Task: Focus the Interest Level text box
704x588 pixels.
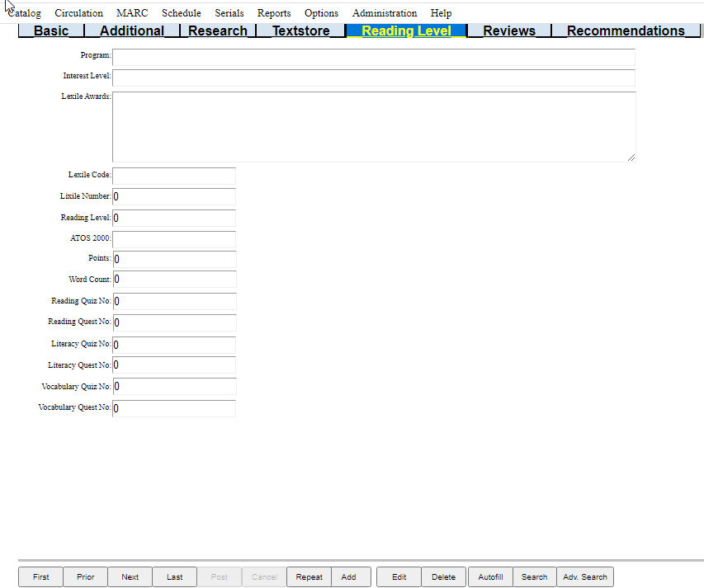Action: click(x=374, y=78)
